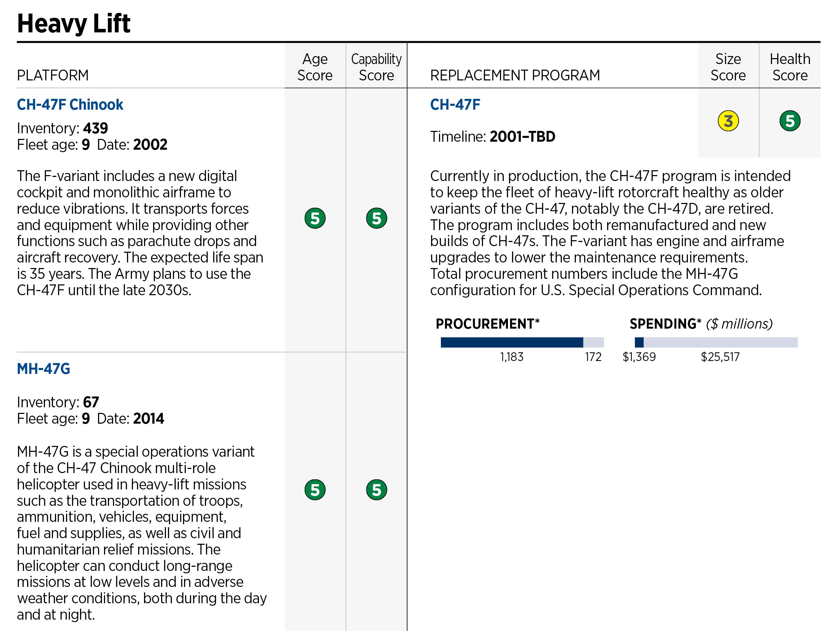Click the yellow Size Score 3 badge
The width and height of the screenshot is (835, 644).
click(x=728, y=121)
